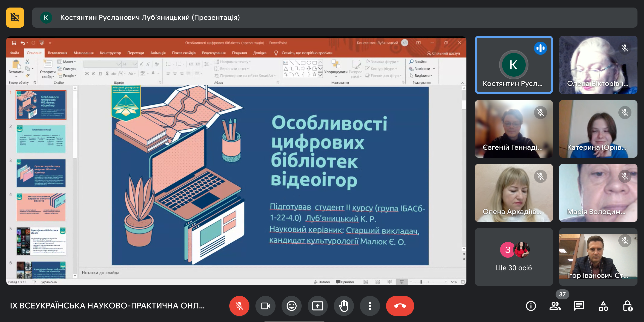The height and width of the screenshot is (322, 644).
Task: Click the Ще 30 осіб tile
Action: pos(514,257)
